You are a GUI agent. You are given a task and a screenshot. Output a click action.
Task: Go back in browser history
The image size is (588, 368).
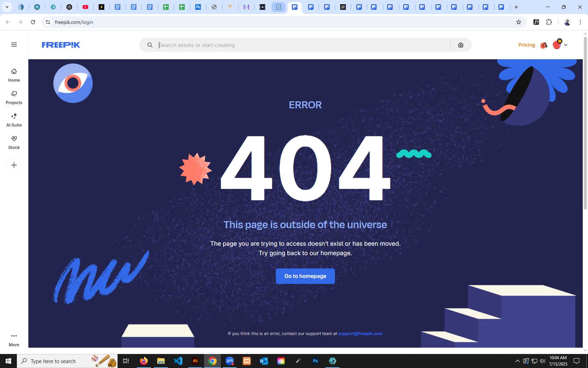coord(8,22)
